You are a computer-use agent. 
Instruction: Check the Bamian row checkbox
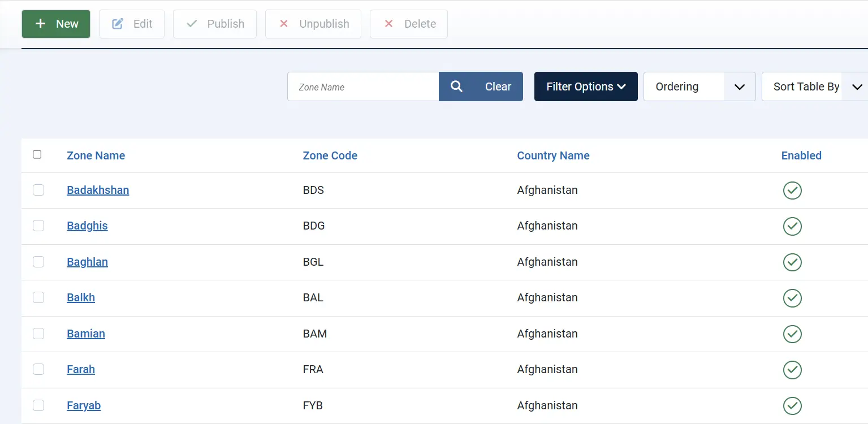point(38,334)
